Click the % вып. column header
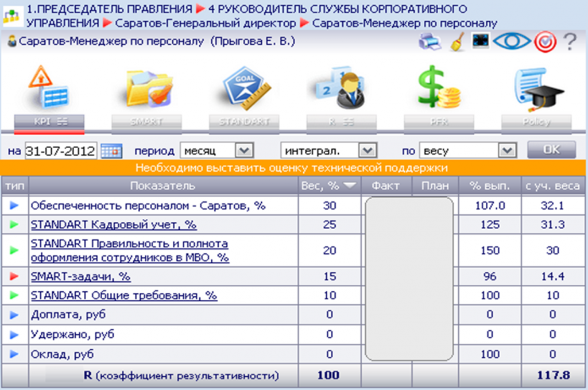 490,186
